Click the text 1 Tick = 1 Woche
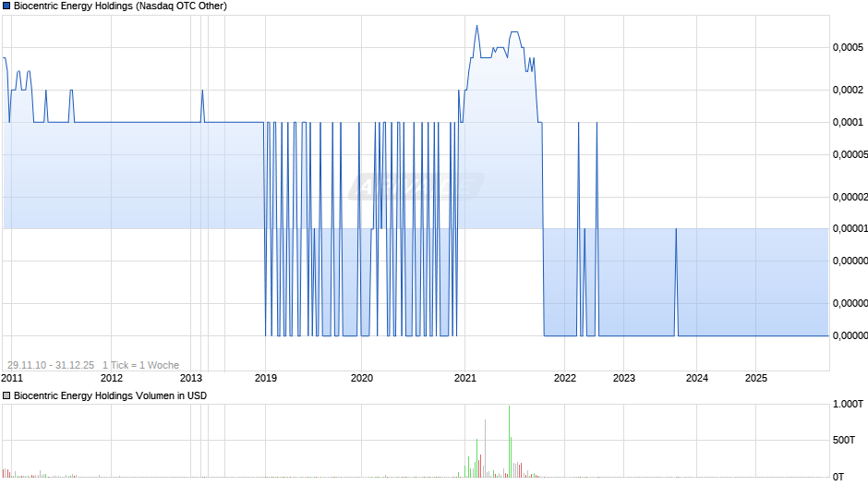 pos(140,365)
